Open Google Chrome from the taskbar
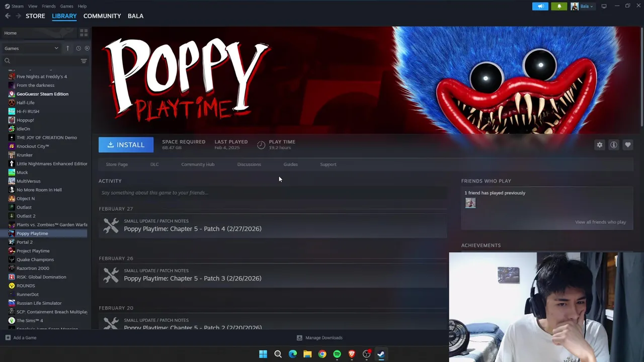Image resolution: width=644 pixels, height=362 pixels. click(x=323, y=354)
